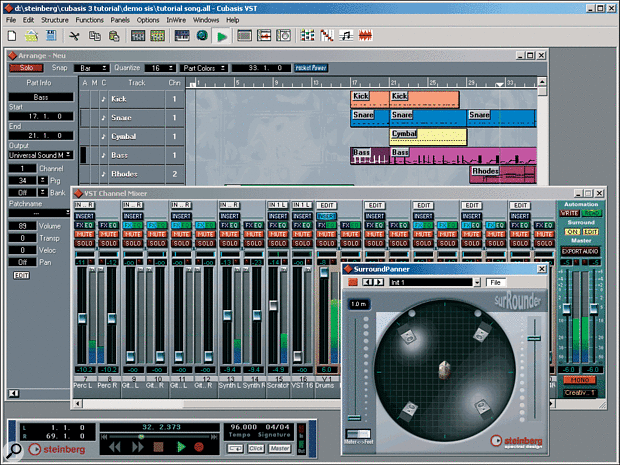This screenshot has height=465, width=620.
Task: Open the Quantize 16 dropdown
Action: [160, 68]
